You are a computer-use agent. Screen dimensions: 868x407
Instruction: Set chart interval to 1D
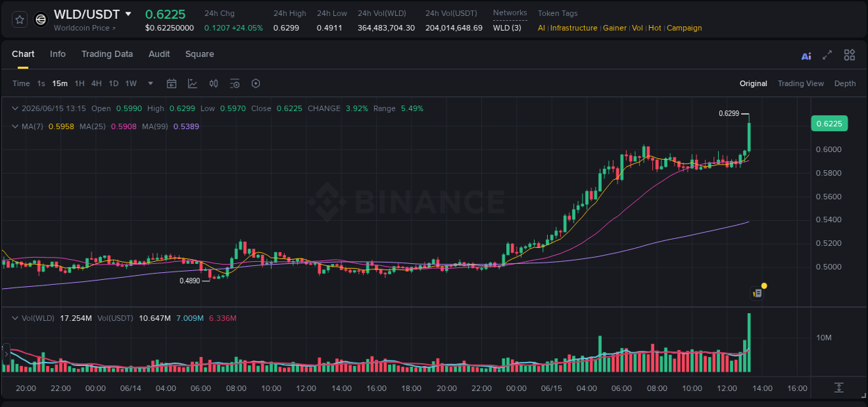[x=113, y=83]
